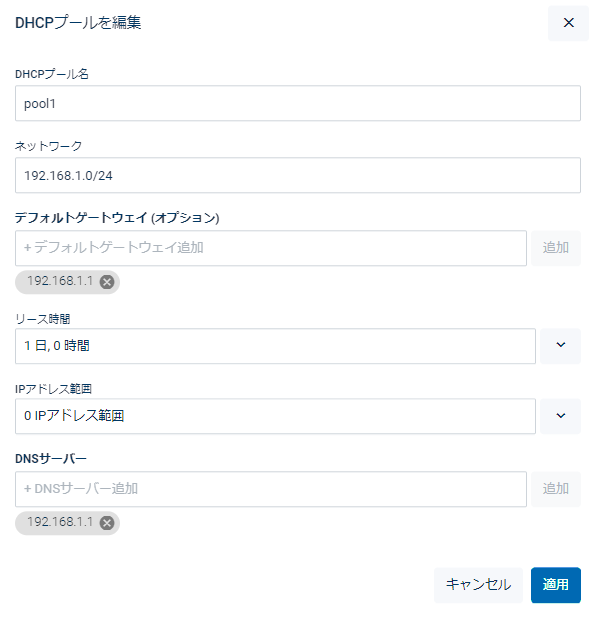The height and width of the screenshot is (617, 596).
Task: Focus the デフォルトゲートウェイ追加 input box
Action: tap(271, 248)
